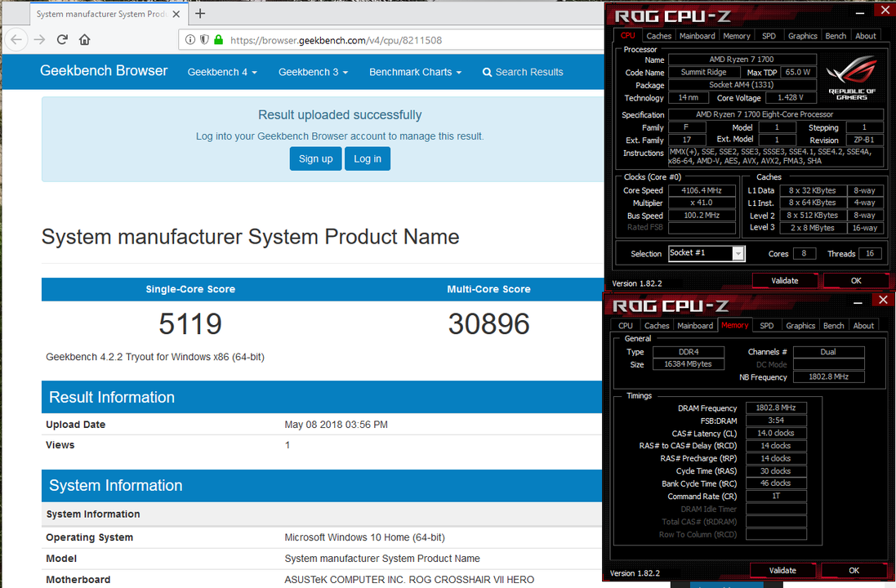Go back in the browser

click(x=16, y=39)
